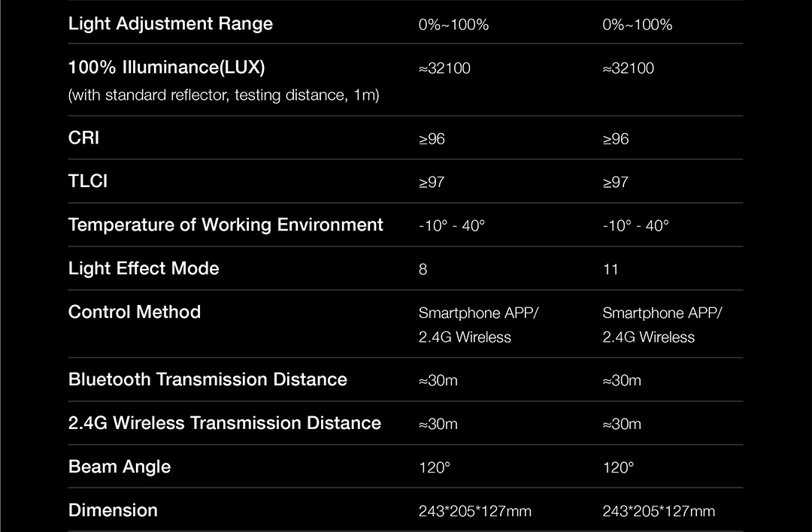This screenshot has height=532, width=812.
Task: Select the CRI row label
Action: coord(83,138)
